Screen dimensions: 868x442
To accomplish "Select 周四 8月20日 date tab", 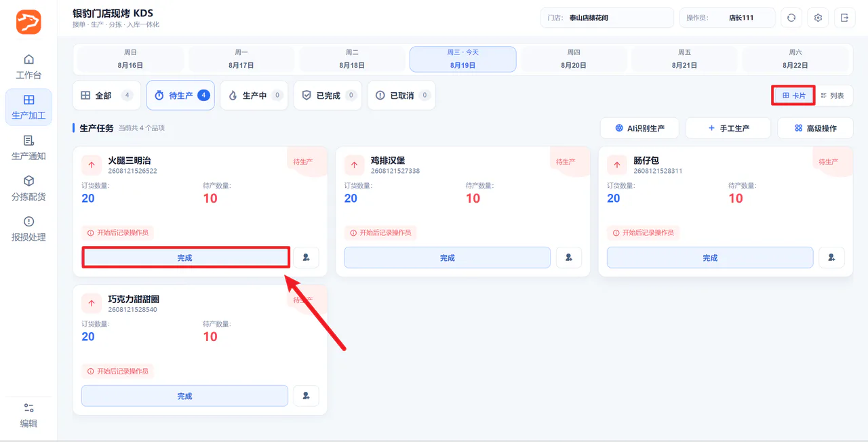I will coord(574,59).
